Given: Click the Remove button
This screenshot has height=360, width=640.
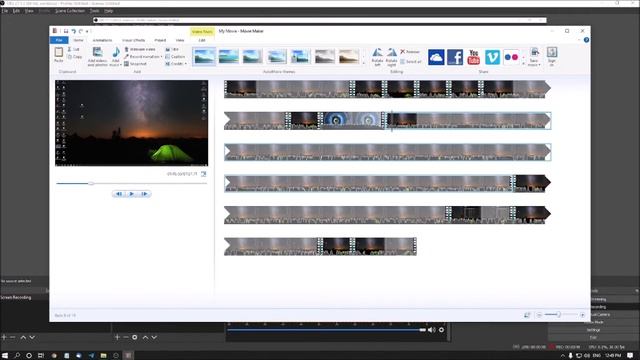Looking at the screenshot, I should 410,52.
